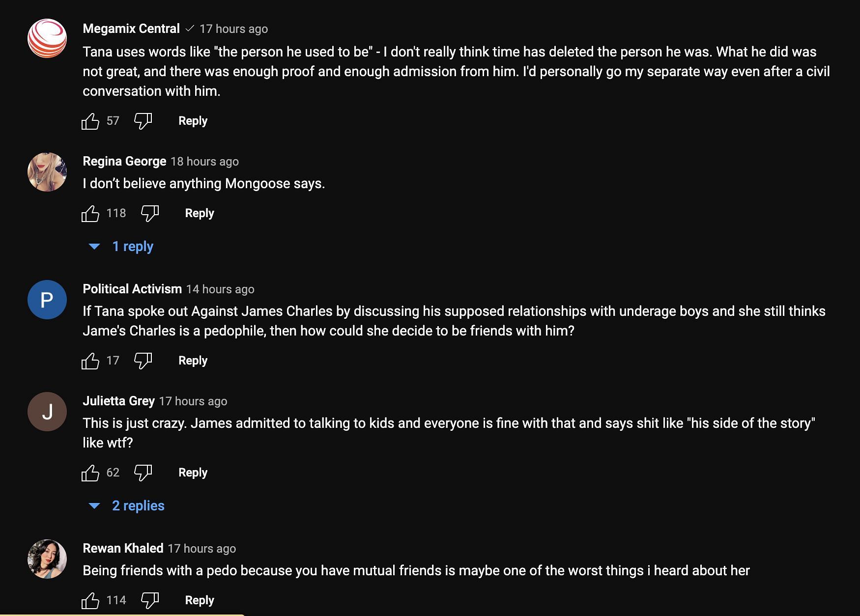
Task: Reply to Julietta Grey's comment
Action: click(x=193, y=473)
